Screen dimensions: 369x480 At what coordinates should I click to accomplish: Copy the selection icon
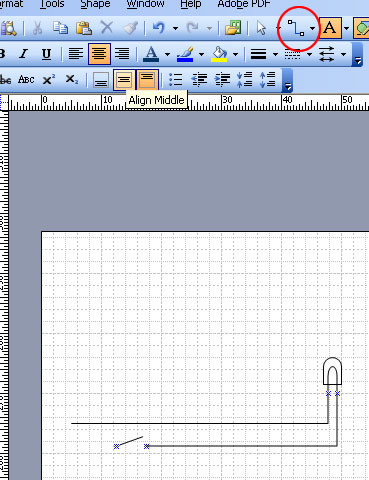tap(60, 28)
